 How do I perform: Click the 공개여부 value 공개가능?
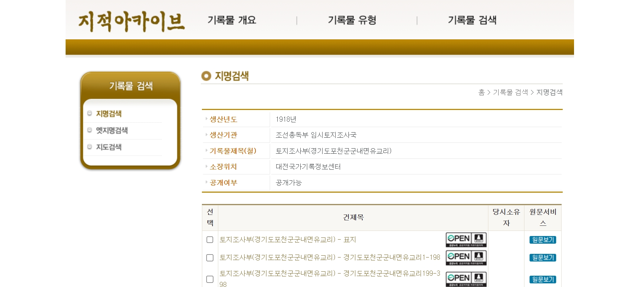(289, 182)
